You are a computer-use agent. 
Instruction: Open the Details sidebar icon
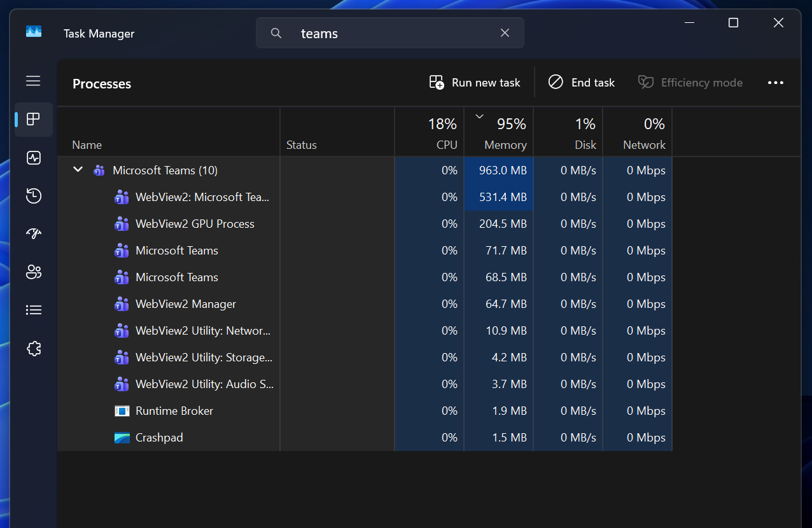pyautogui.click(x=34, y=310)
